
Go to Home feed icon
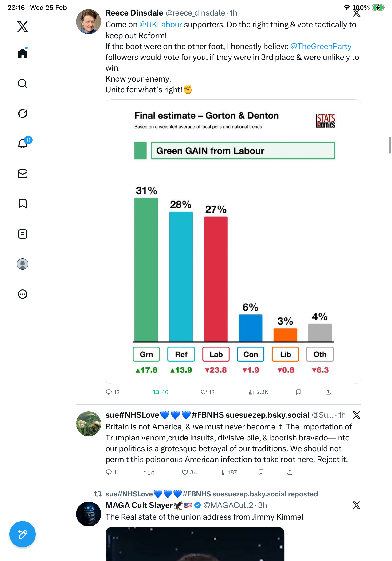pos(23,53)
